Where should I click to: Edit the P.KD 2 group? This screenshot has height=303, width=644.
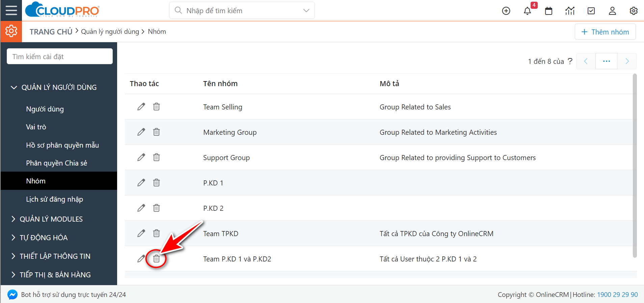(x=141, y=208)
